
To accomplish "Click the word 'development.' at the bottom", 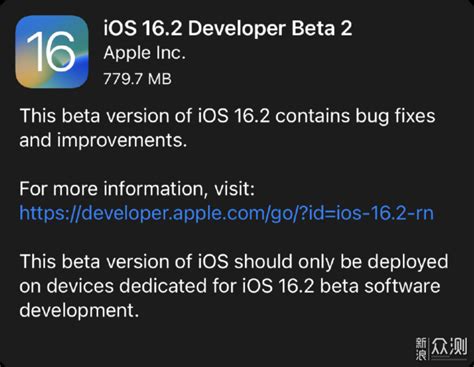I will (79, 311).
